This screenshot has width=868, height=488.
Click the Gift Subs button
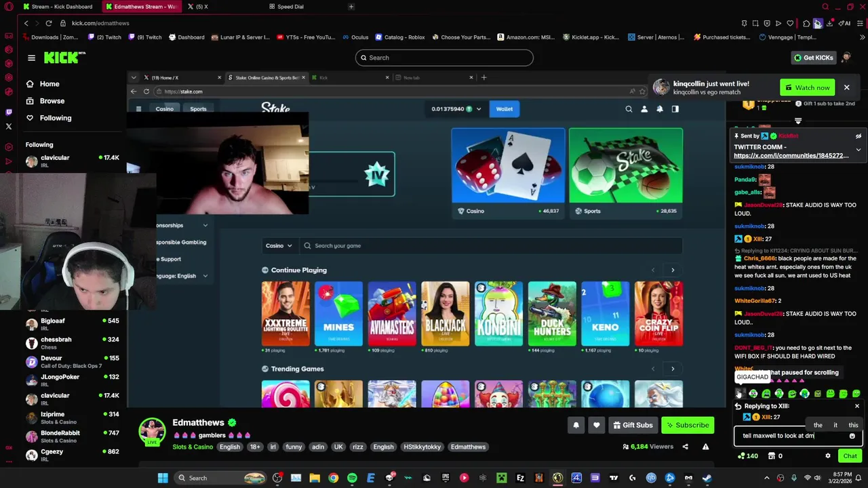point(632,425)
